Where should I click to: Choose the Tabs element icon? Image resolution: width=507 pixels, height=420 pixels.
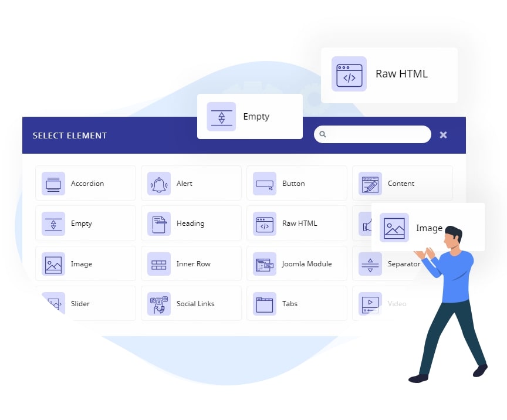265,304
